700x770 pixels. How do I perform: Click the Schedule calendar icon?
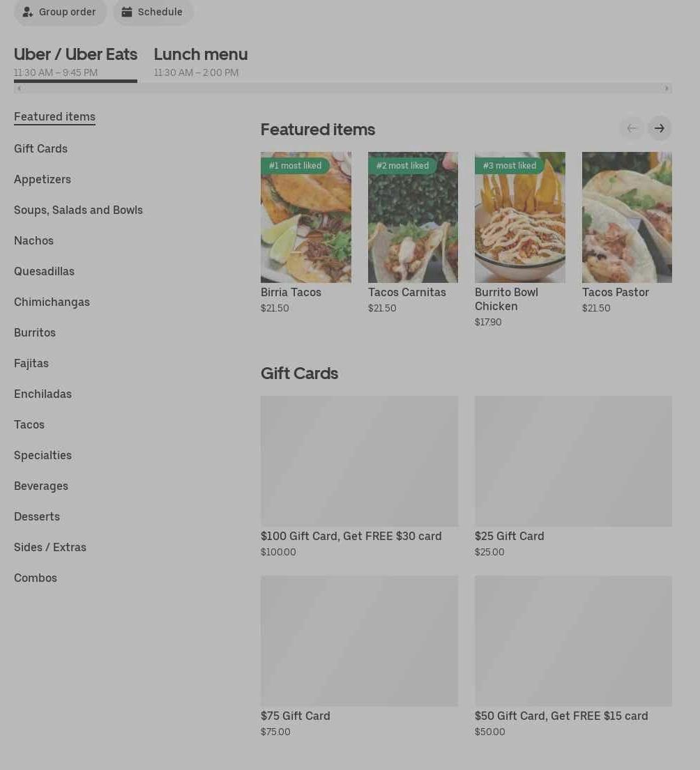(x=127, y=12)
